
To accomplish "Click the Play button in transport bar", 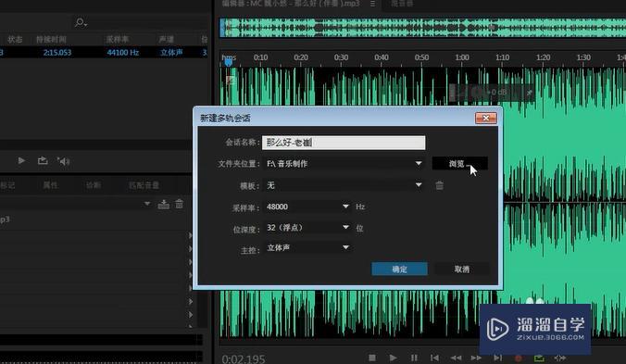I will pos(393,358).
